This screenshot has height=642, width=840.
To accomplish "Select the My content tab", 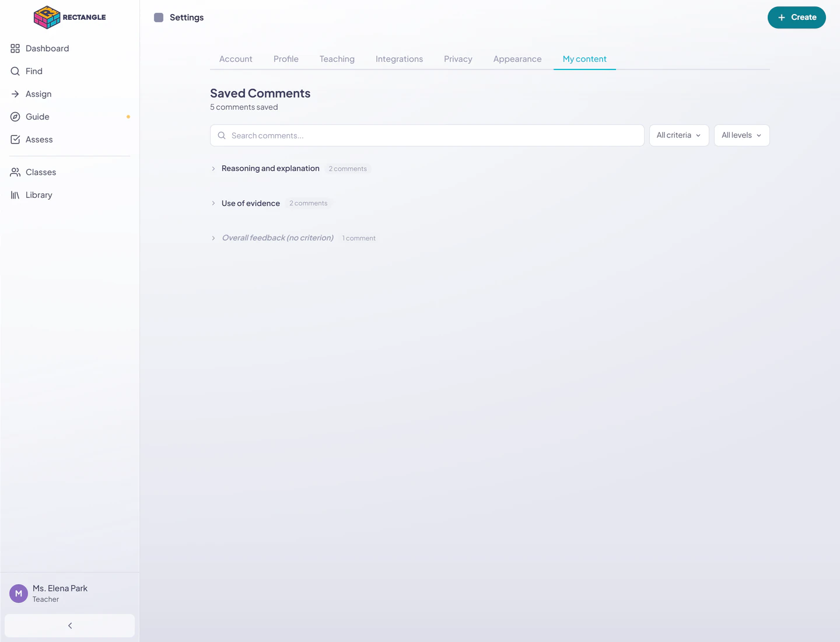I will (x=584, y=59).
